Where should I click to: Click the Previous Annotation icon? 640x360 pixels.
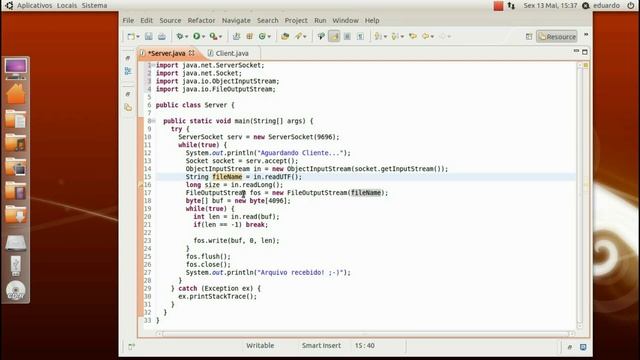pos(395,36)
